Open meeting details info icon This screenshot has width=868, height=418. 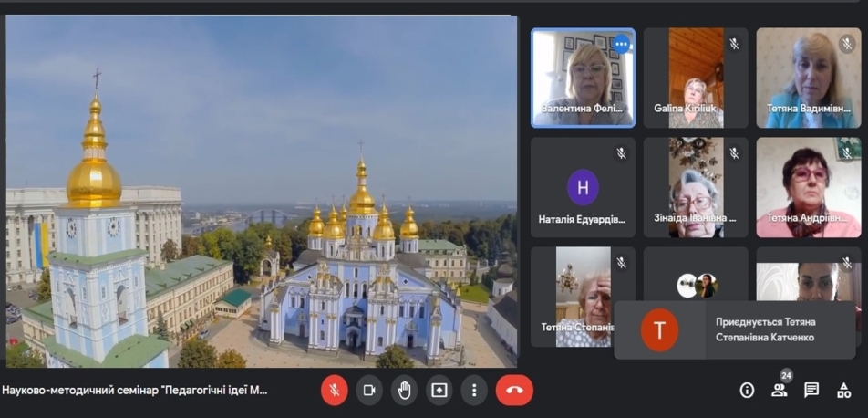tap(747, 391)
